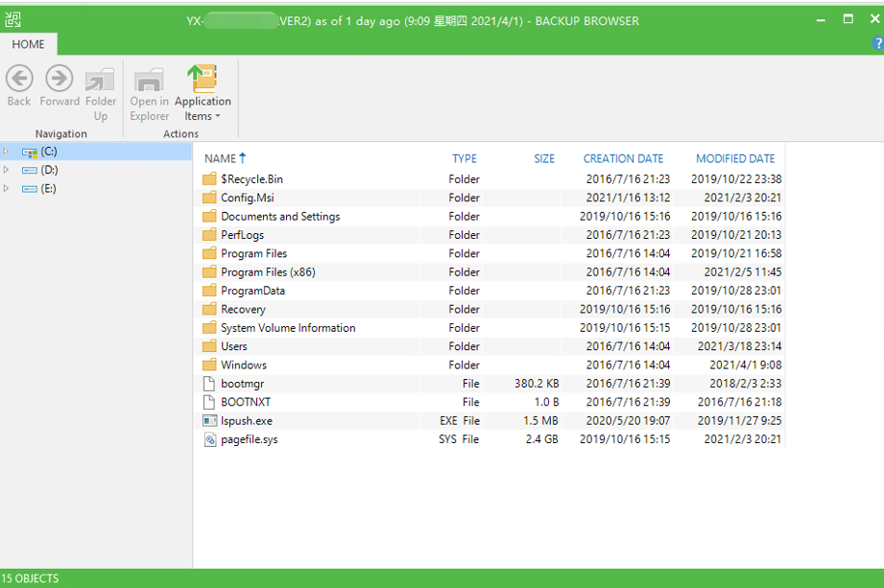This screenshot has height=588, width=884.
Task: Click the help question mark icon
Action: (876, 44)
